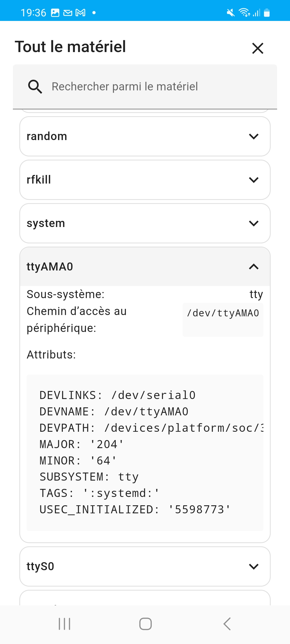This screenshot has height=644, width=290.
Task: Select the /dev/ttyAMA0 device path box
Action: tap(223, 320)
